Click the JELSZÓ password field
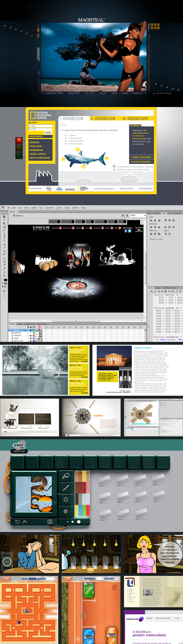 (41, 129)
